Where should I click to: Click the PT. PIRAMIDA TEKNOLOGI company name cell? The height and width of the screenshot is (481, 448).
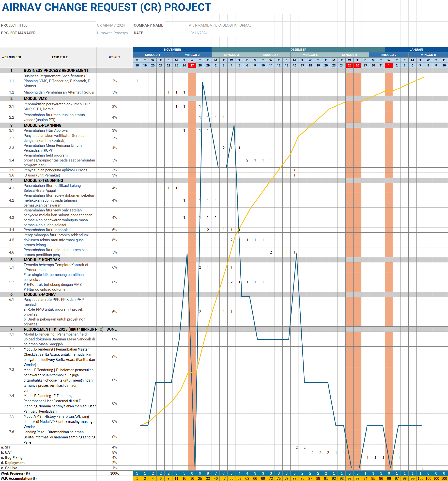click(219, 25)
